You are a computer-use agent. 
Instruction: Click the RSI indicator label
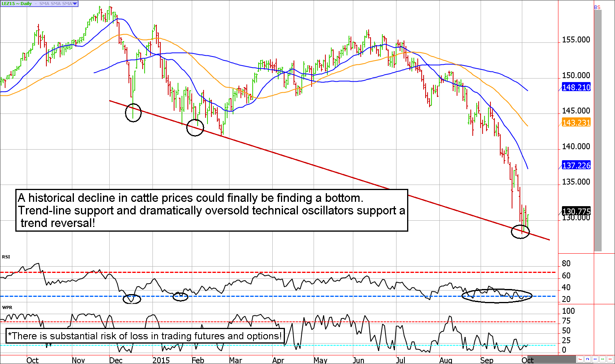coord(6,257)
